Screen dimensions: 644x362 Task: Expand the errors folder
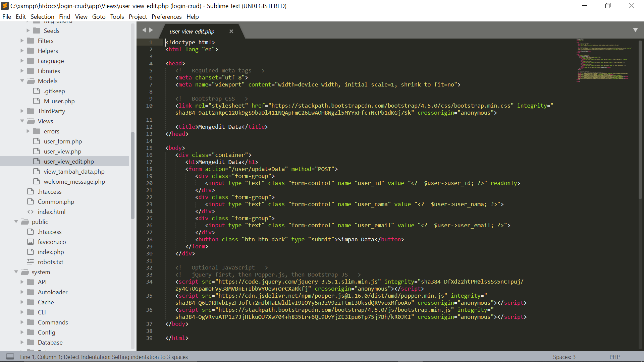coord(28,131)
